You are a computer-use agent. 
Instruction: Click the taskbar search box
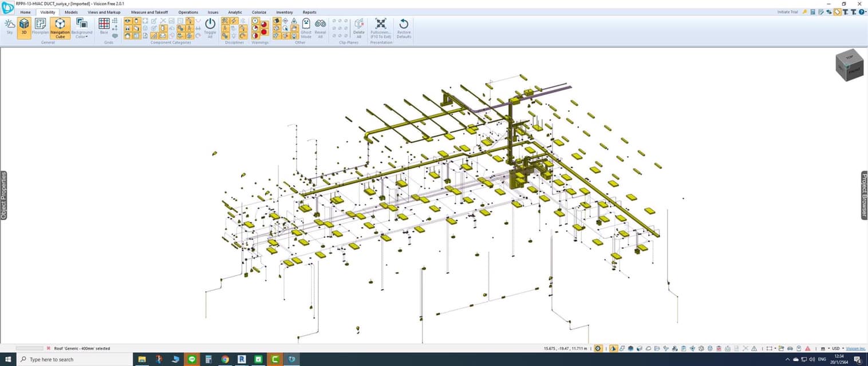click(74, 359)
